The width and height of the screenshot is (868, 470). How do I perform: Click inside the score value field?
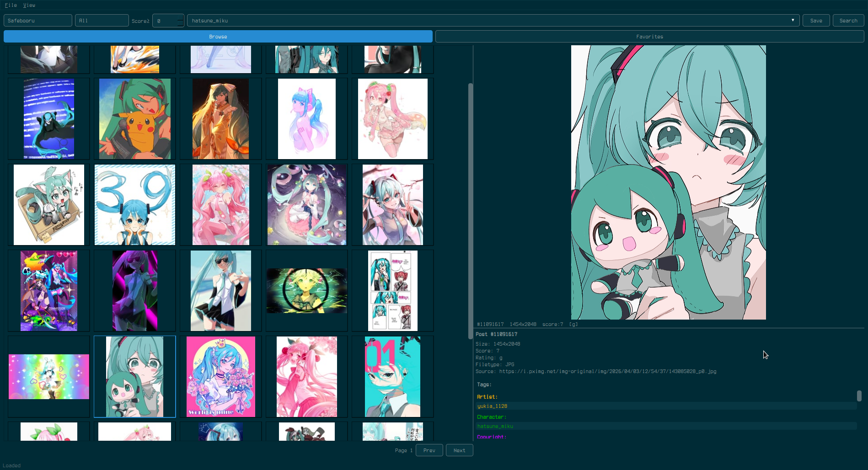(165, 20)
